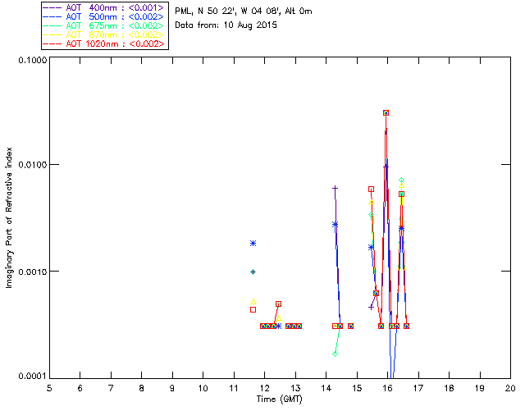Click the '11' x-axis tick label
The image size is (525, 420).
[234, 388]
